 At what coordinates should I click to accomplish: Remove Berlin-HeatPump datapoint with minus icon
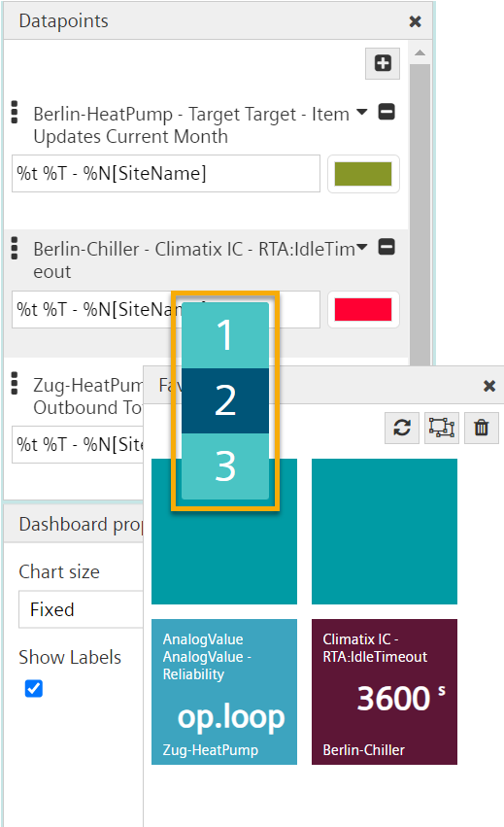(x=386, y=112)
